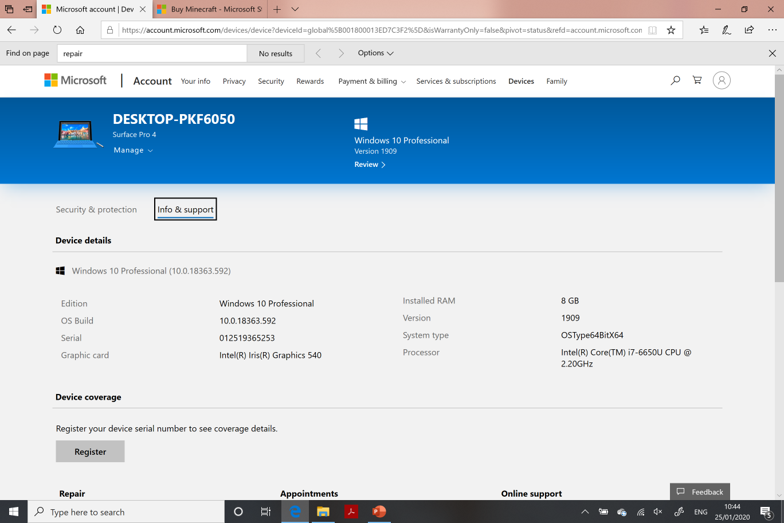784x523 pixels.
Task: Open Cortana circle icon
Action: coord(238,512)
